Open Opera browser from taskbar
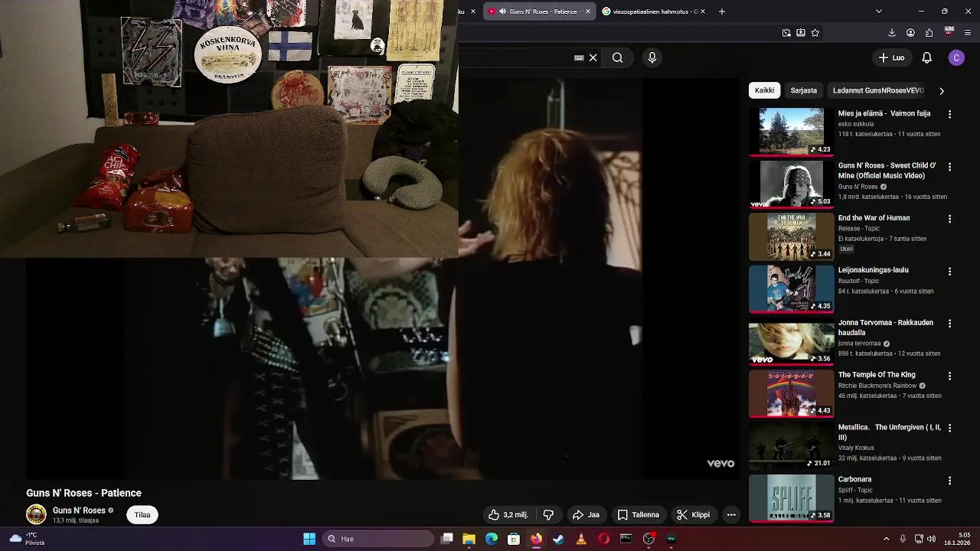This screenshot has width=980, height=551. pos(603,539)
